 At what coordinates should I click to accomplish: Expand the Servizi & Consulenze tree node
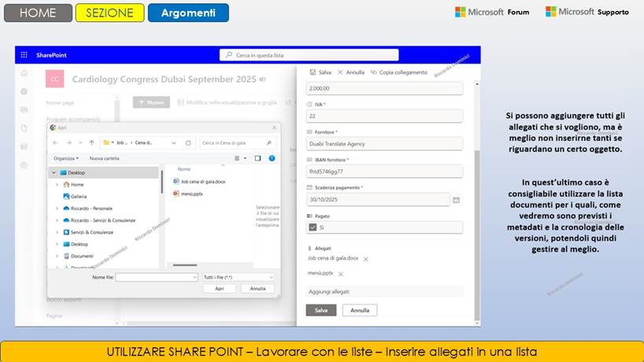[57, 232]
